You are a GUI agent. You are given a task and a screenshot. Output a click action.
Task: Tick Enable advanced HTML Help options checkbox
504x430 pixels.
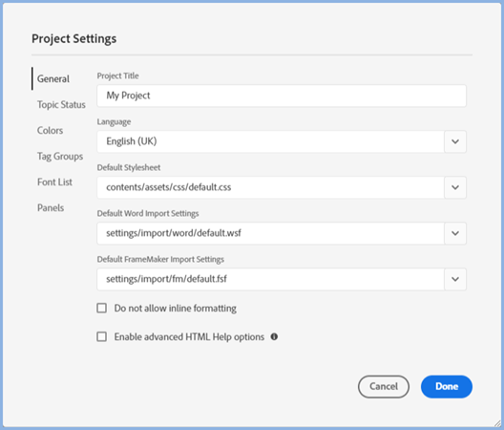click(x=102, y=336)
